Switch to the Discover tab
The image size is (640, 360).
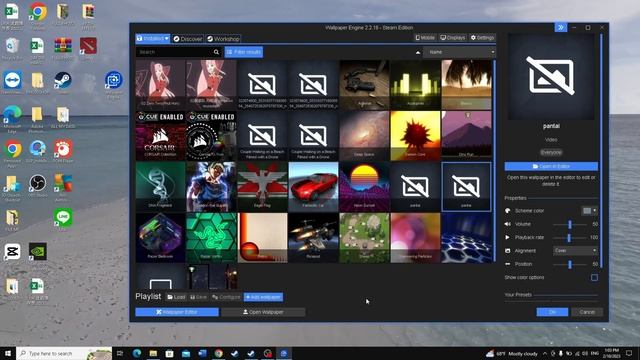[x=188, y=39]
